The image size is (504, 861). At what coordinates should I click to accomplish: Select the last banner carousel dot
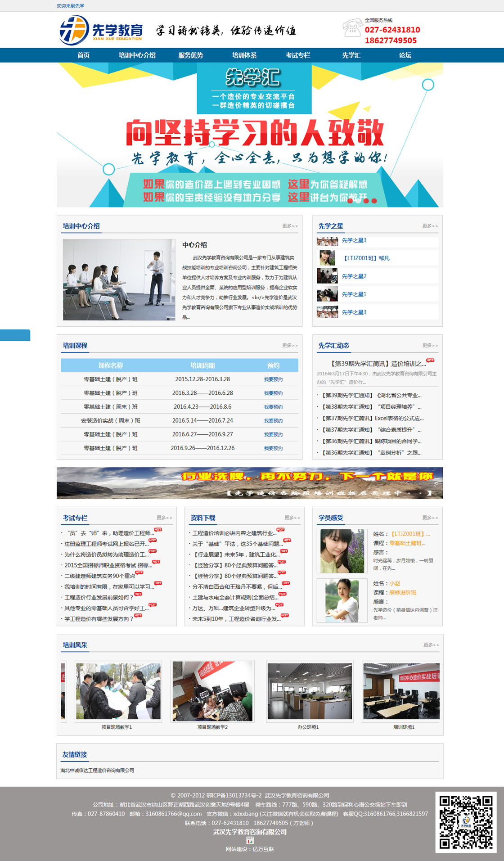click(374, 201)
